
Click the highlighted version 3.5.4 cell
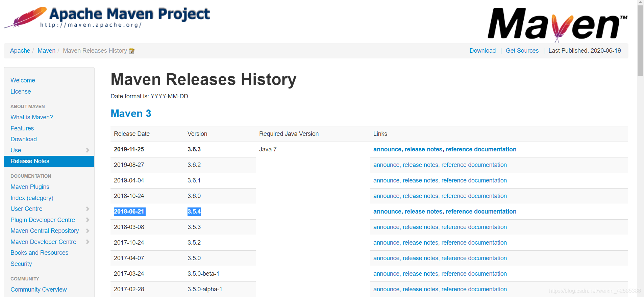click(194, 212)
